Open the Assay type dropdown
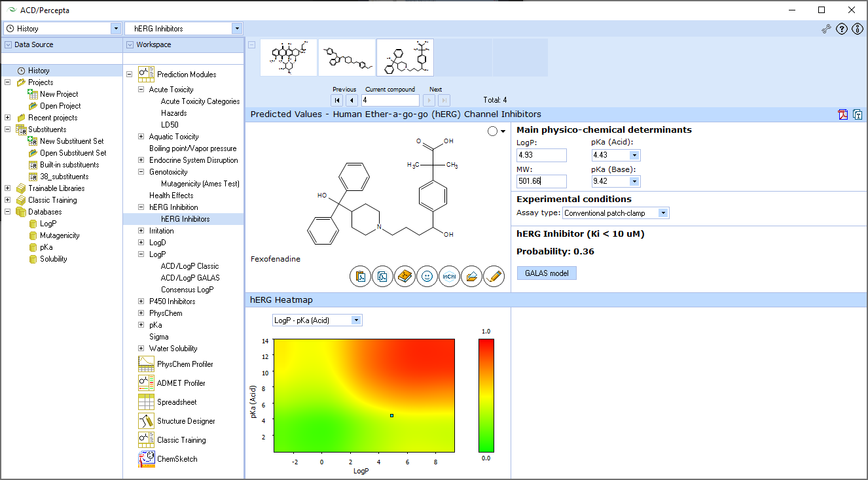The image size is (868, 480). pos(663,213)
